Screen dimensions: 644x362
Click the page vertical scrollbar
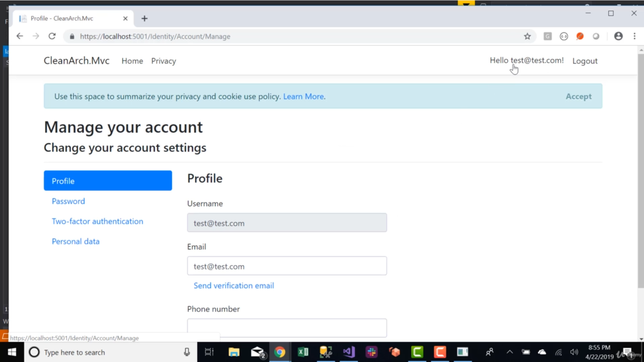[641, 172]
